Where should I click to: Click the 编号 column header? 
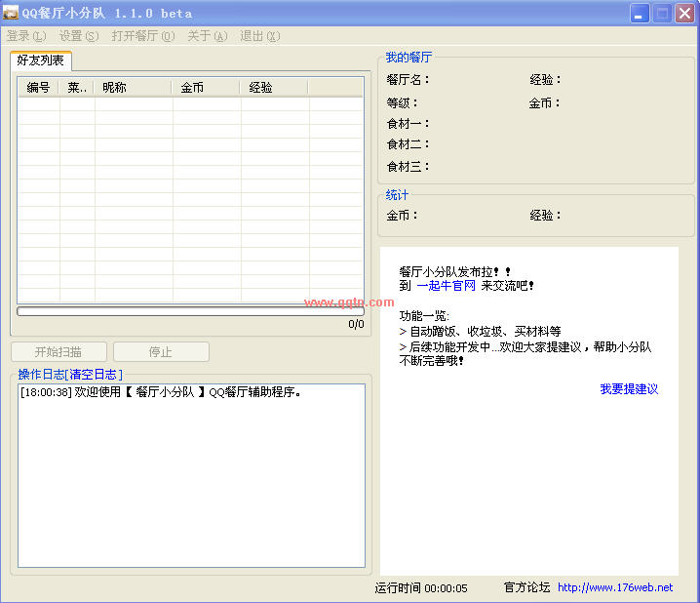(38, 88)
